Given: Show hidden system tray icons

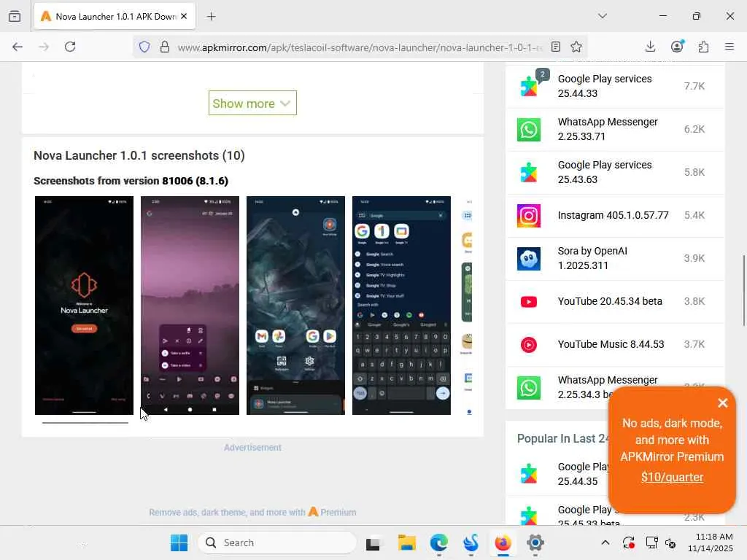Looking at the screenshot, I should coord(605,542).
